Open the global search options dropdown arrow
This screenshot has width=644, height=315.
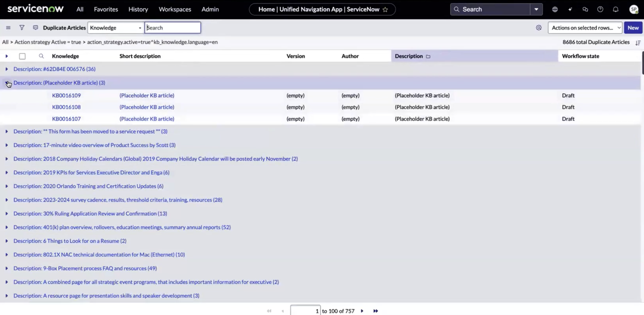536,9
